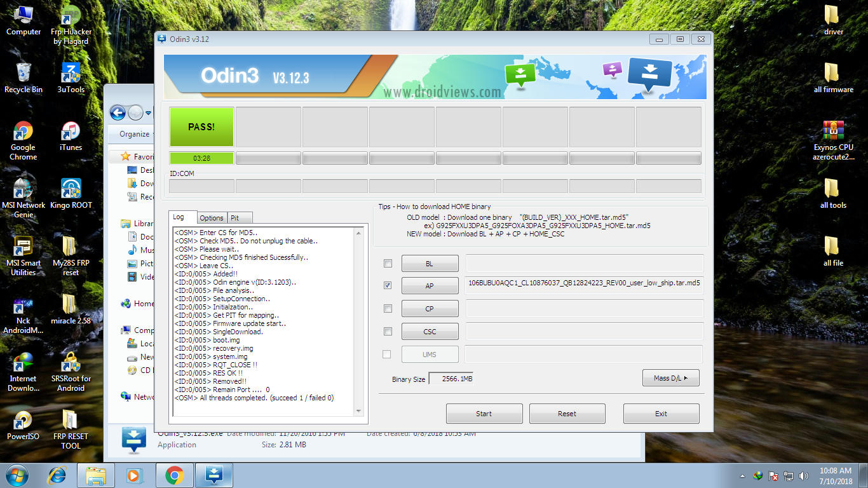Viewport: 868px width, 488px height.
Task: Launch Internet Download Manager shortcut
Action: tap(24, 372)
